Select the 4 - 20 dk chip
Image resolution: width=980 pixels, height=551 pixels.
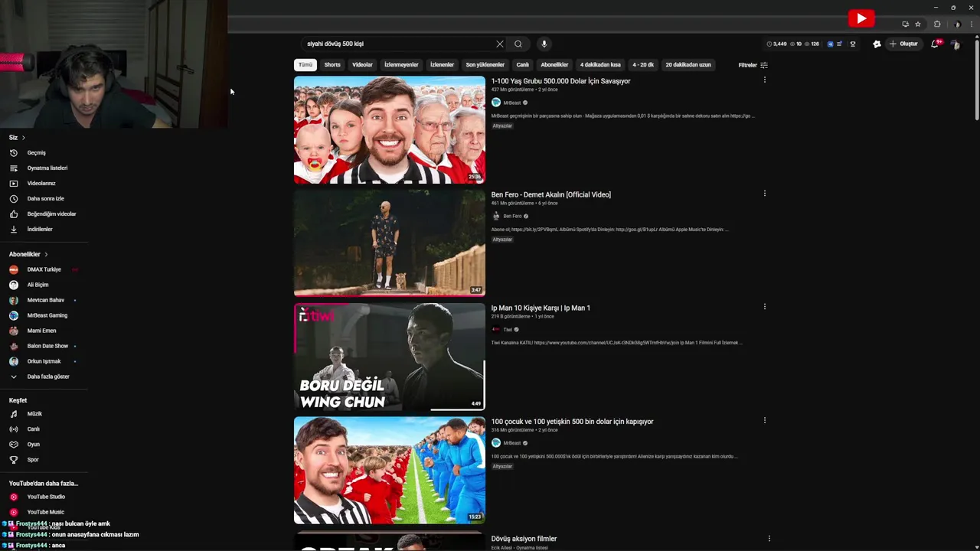(x=643, y=65)
